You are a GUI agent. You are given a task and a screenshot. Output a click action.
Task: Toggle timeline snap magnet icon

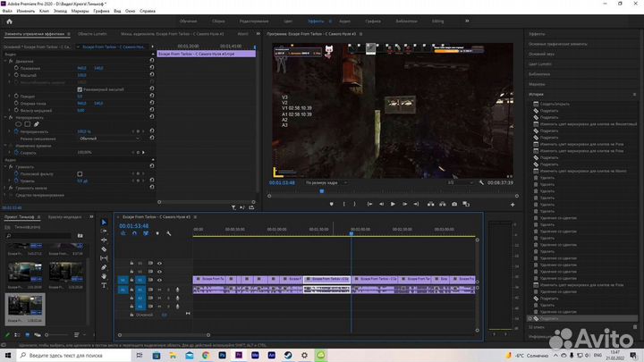134,233
